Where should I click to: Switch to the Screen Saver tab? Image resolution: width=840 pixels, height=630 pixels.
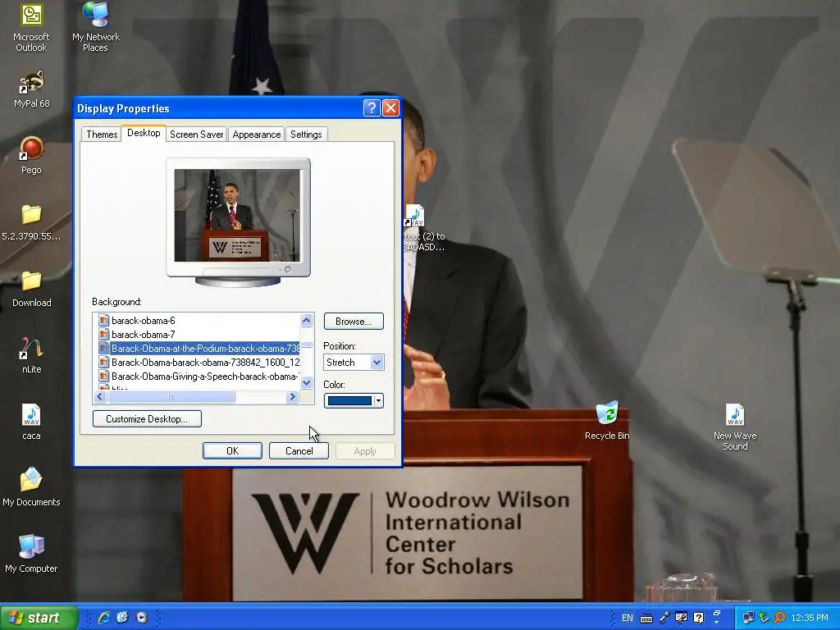coord(197,135)
